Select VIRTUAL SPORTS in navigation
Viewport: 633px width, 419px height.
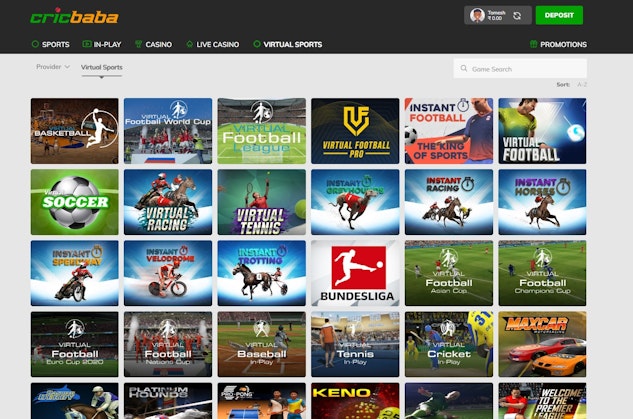pyautogui.click(x=287, y=44)
